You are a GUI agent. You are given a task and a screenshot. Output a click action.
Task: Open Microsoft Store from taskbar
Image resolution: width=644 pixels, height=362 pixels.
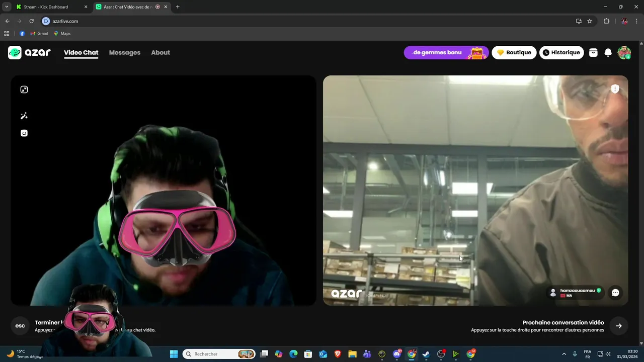click(x=308, y=354)
